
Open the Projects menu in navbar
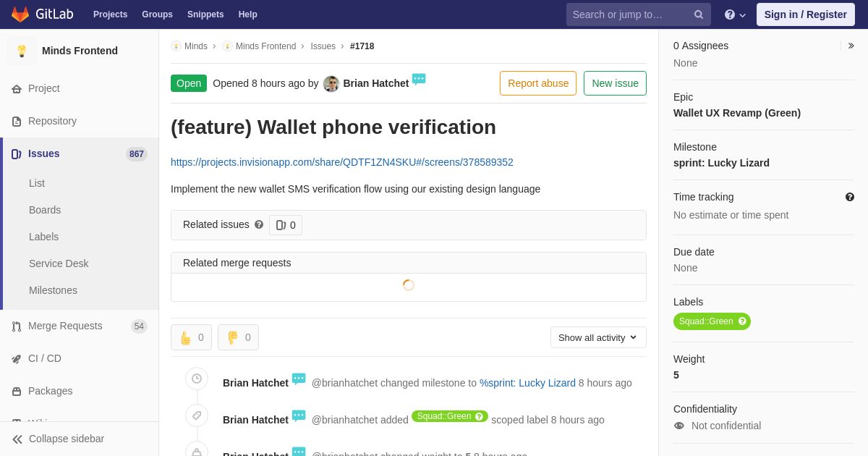click(x=110, y=14)
